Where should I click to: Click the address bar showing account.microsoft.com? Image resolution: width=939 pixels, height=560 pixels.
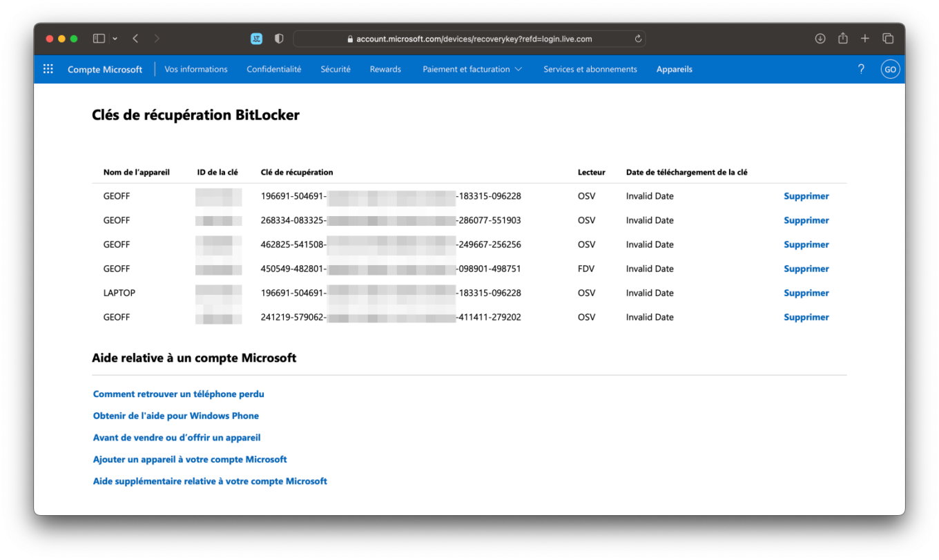(x=469, y=39)
